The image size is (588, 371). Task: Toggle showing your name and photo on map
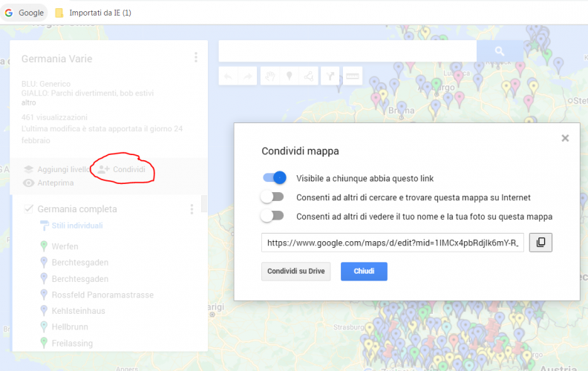point(272,216)
